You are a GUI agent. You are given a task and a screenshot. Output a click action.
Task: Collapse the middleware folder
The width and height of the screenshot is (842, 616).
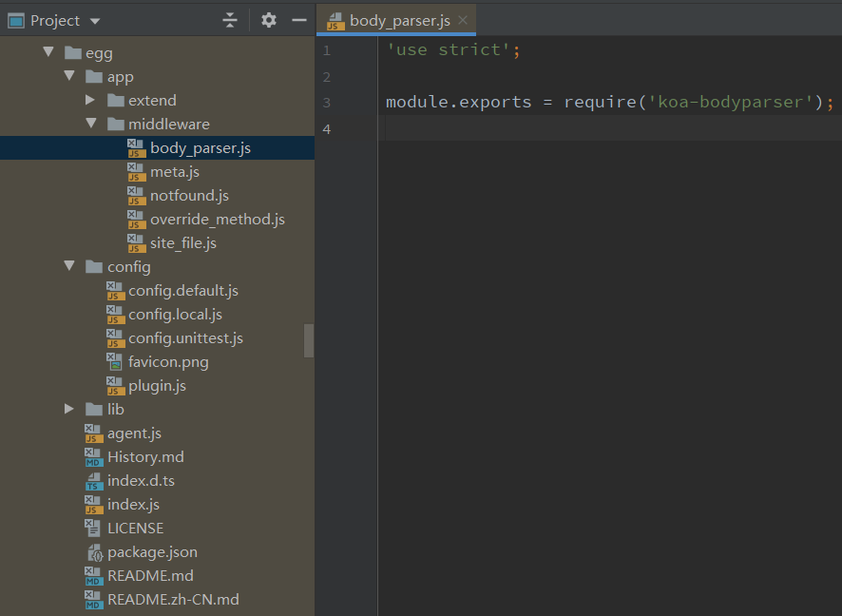(89, 124)
